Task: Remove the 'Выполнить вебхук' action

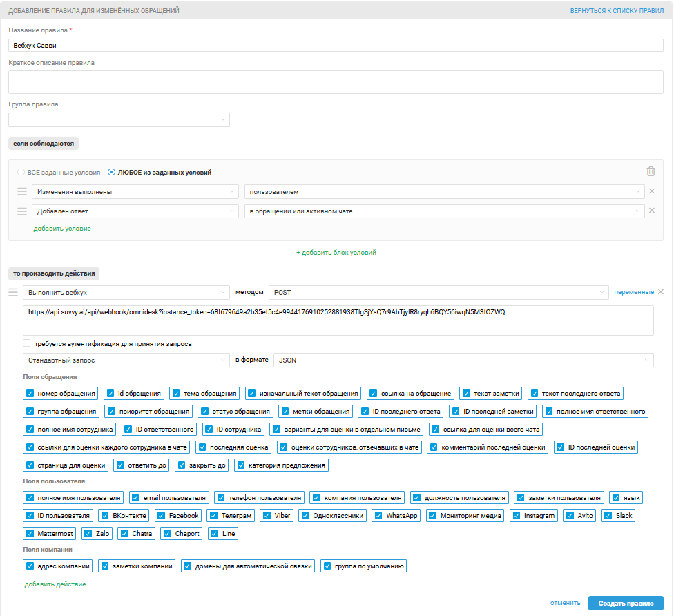Action: point(661,292)
